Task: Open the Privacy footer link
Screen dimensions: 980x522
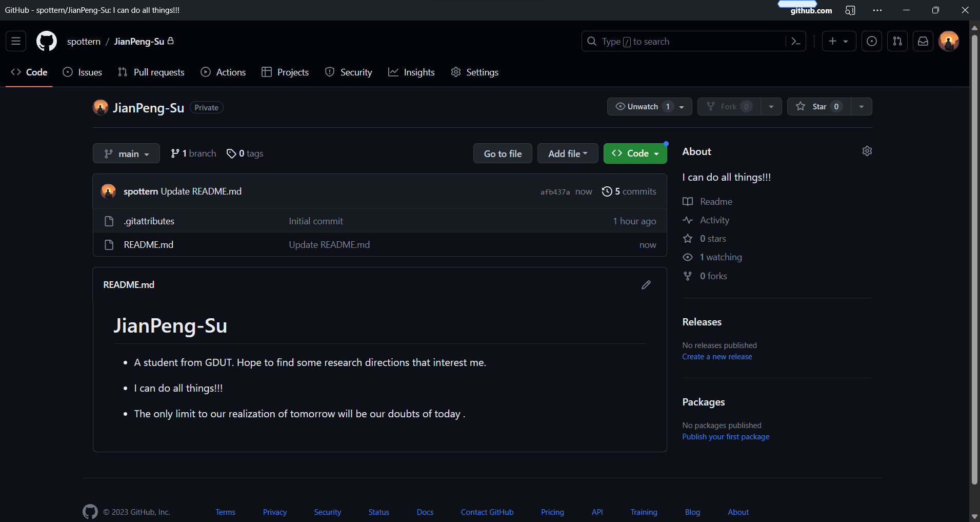Action: coord(275,512)
